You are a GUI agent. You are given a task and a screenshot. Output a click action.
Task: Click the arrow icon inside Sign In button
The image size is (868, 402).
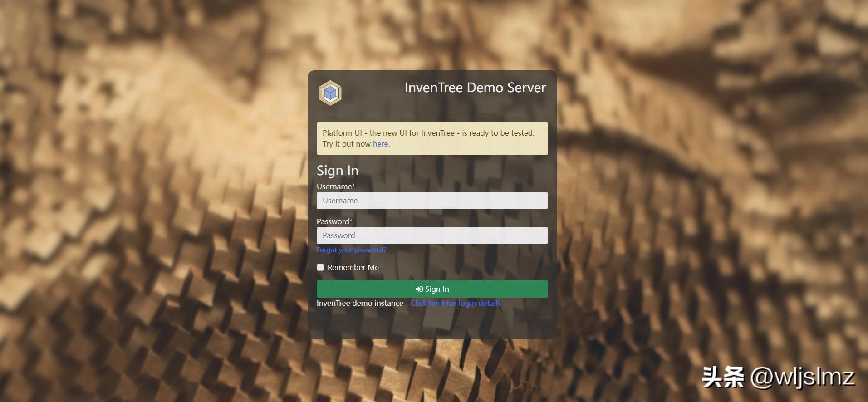pos(419,289)
